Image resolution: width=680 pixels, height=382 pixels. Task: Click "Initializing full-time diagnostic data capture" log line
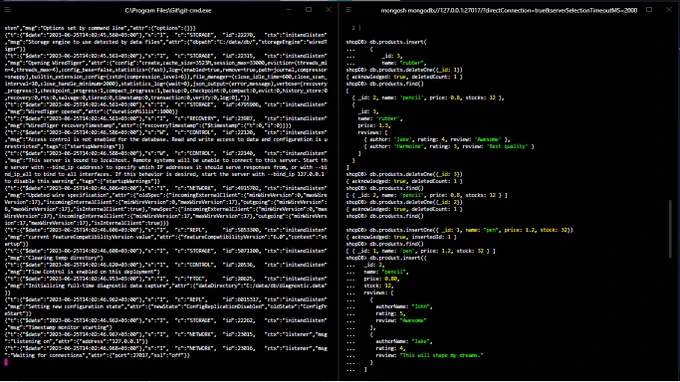pyautogui.click(x=166, y=286)
